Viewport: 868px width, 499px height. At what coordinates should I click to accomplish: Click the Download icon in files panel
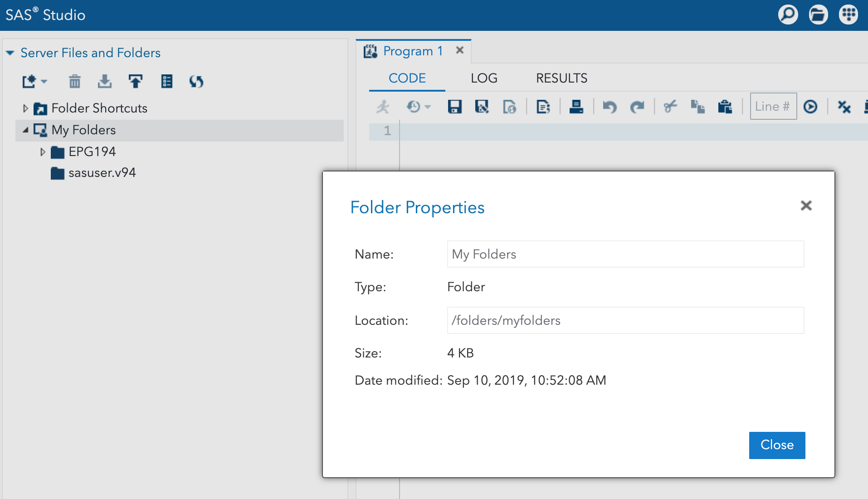[x=105, y=82]
